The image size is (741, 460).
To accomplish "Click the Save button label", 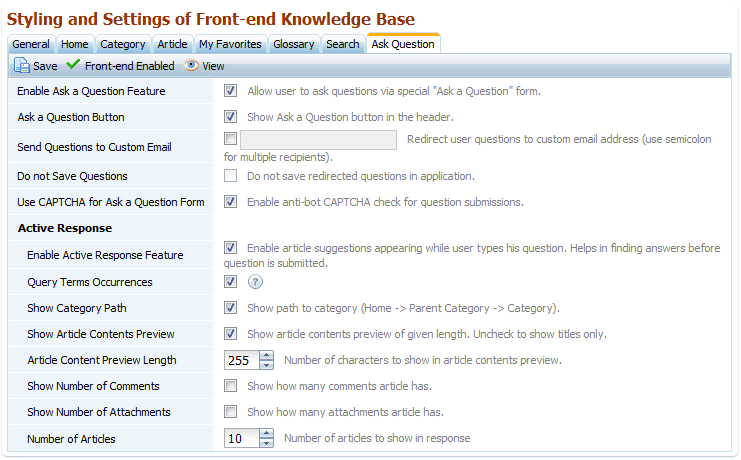I will pyautogui.click(x=45, y=66).
